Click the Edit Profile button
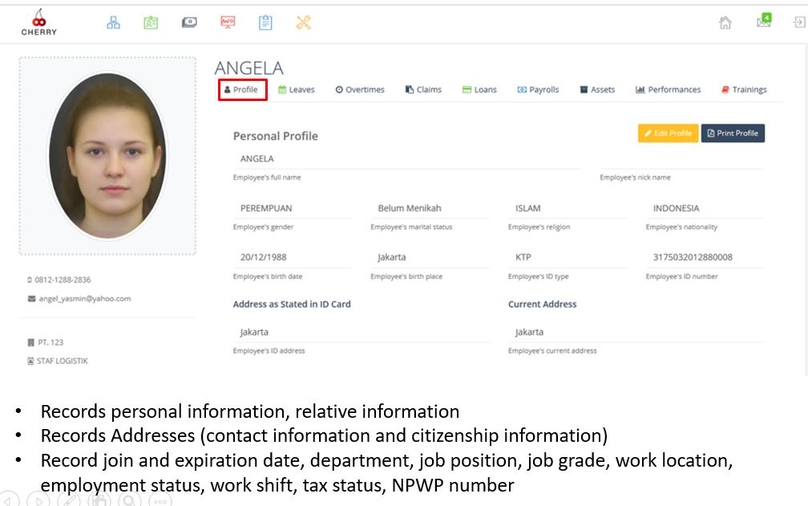The width and height of the screenshot is (812, 506). coord(668,133)
